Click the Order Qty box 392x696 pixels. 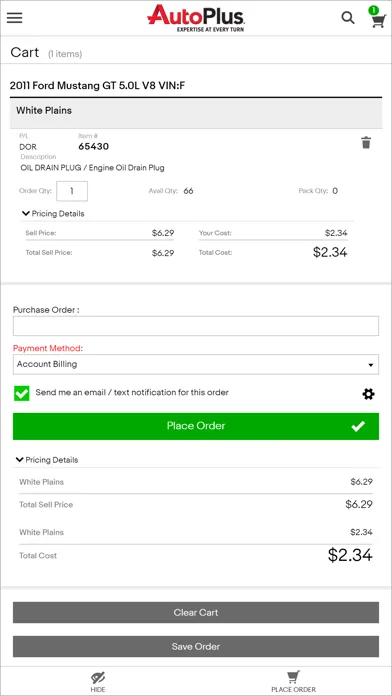(x=72, y=191)
